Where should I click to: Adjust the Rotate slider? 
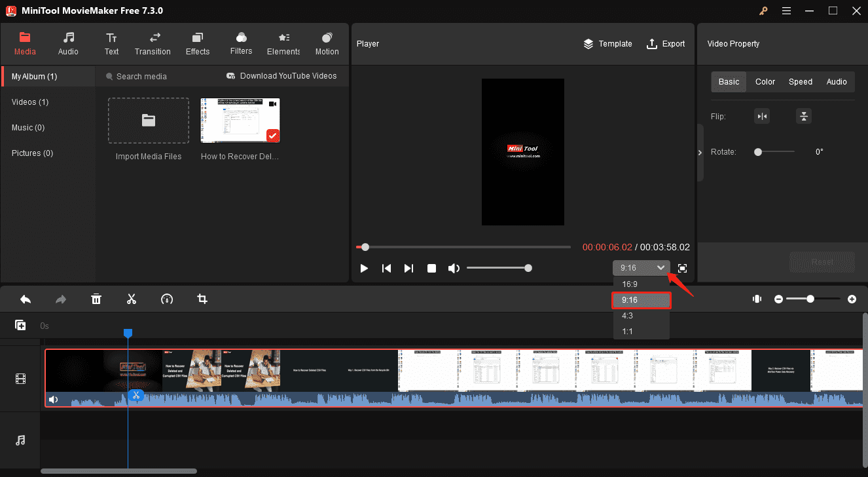pyautogui.click(x=774, y=152)
